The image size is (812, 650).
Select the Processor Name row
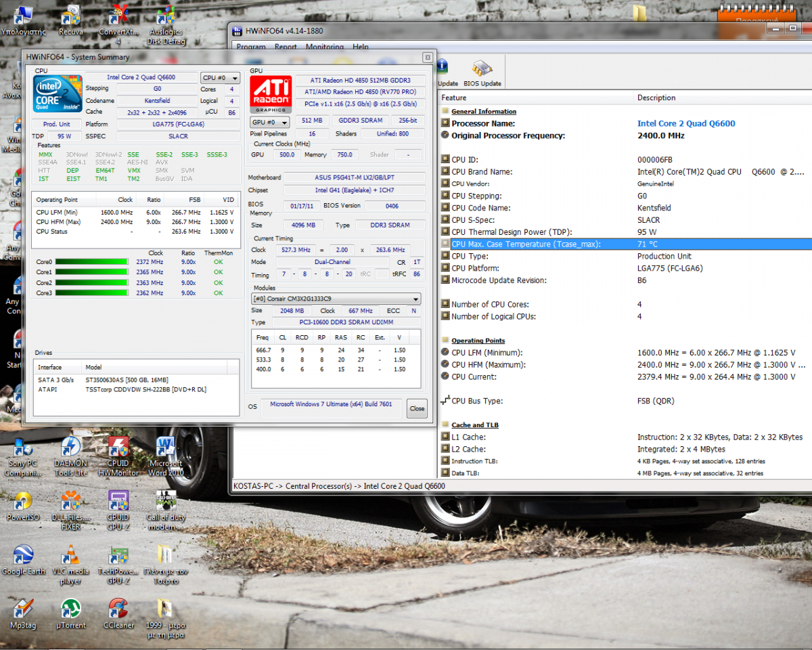625,123
